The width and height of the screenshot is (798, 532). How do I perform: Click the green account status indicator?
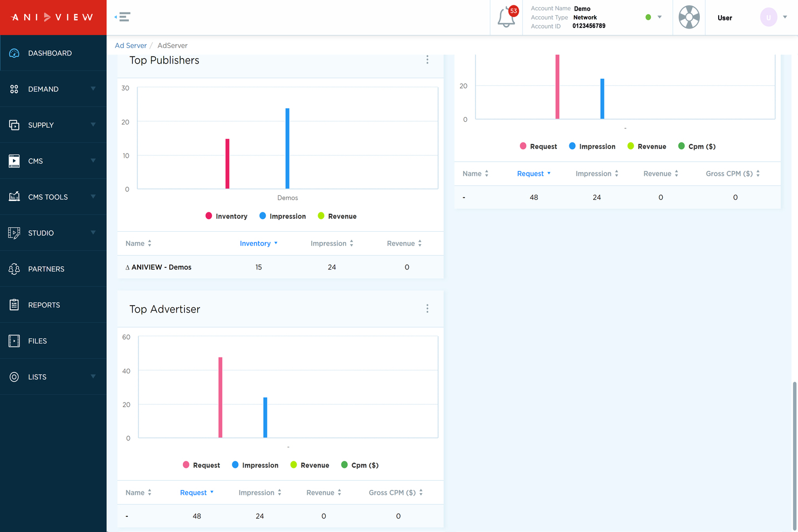point(648,17)
